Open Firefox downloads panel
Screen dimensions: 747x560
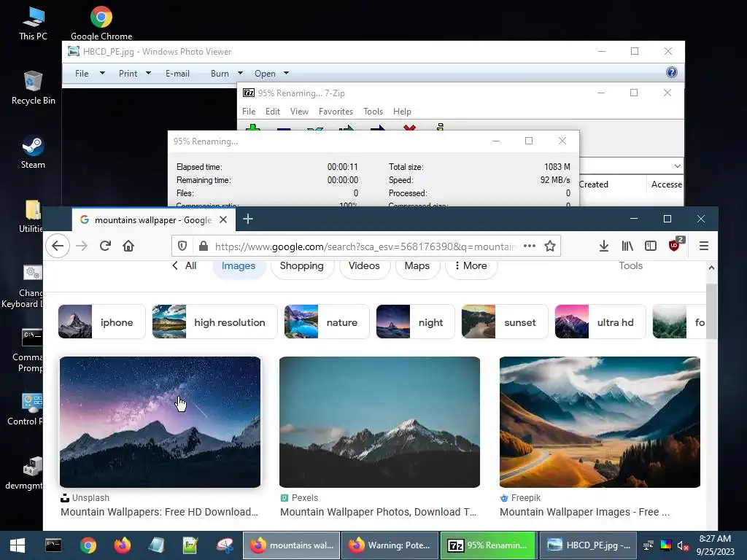coord(603,246)
